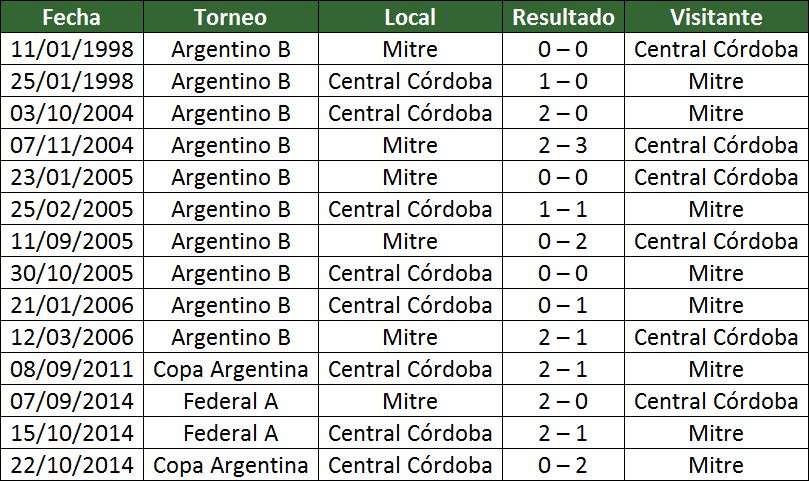
Task: Click the Local column header
Action: point(410,17)
